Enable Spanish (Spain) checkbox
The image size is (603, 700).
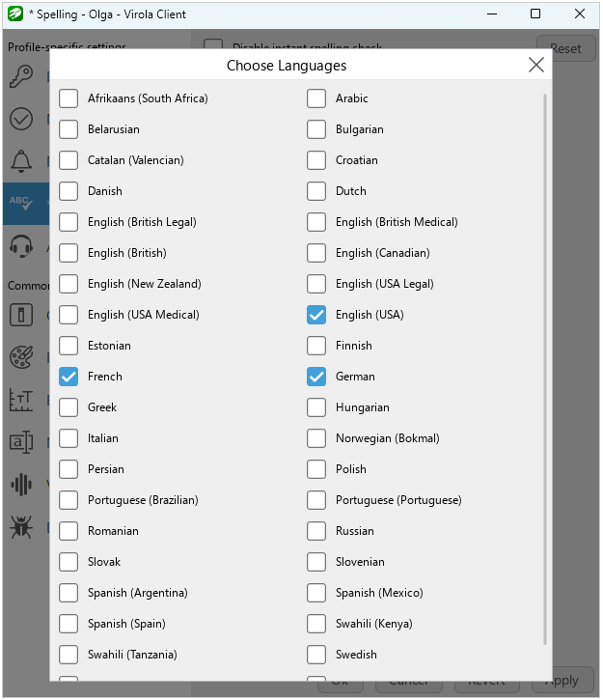[x=69, y=624]
